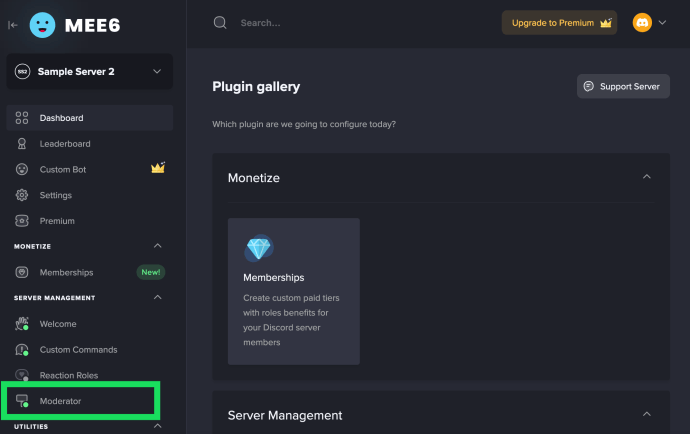Collapse the Monetize plugin section
Viewport: 690px width, 434px height.
tap(646, 177)
